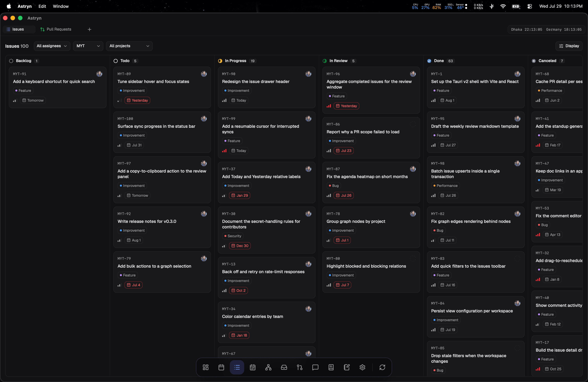This screenshot has width=588, height=382.
Task: Click the Improvement label on MYT-84
Action: point(445,320)
